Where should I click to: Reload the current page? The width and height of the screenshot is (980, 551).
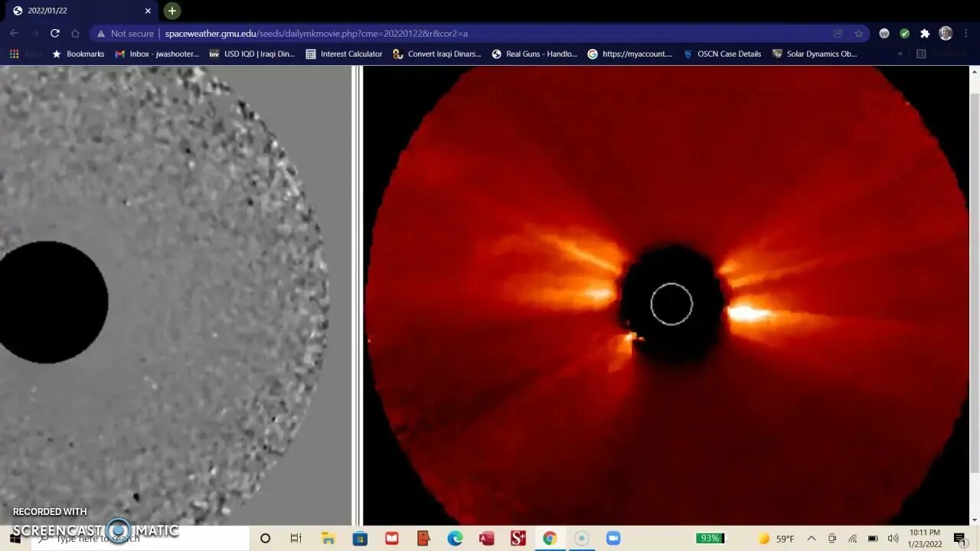(x=54, y=33)
